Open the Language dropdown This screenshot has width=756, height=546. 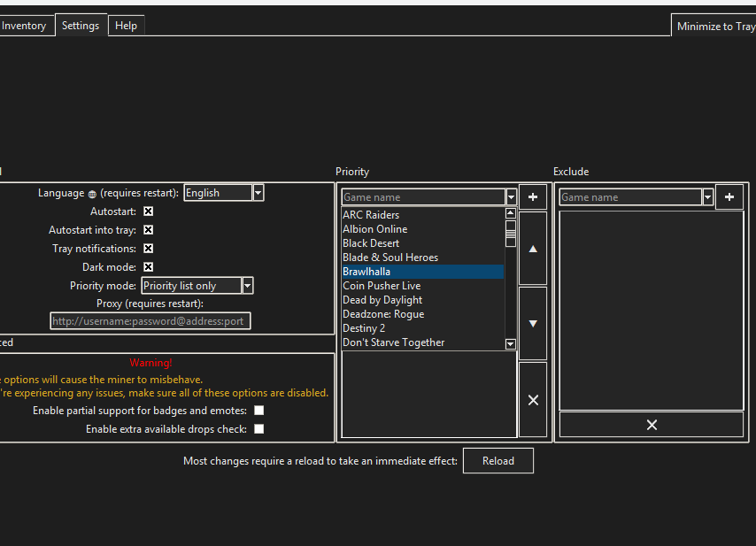tap(258, 193)
